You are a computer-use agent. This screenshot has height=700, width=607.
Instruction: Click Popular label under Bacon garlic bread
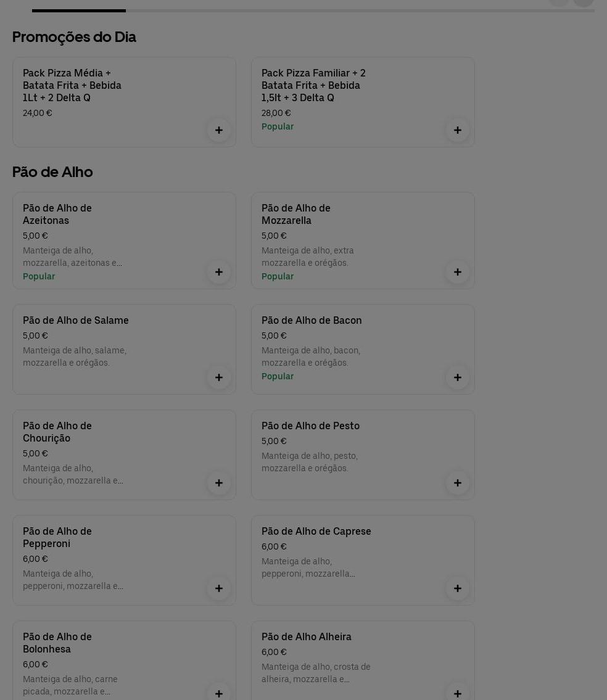(x=278, y=376)
